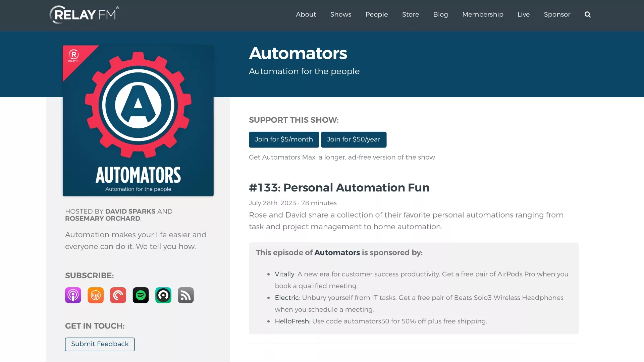Click "SUPPORT THIS SHOW:" heading

click(x=294, y=120)
